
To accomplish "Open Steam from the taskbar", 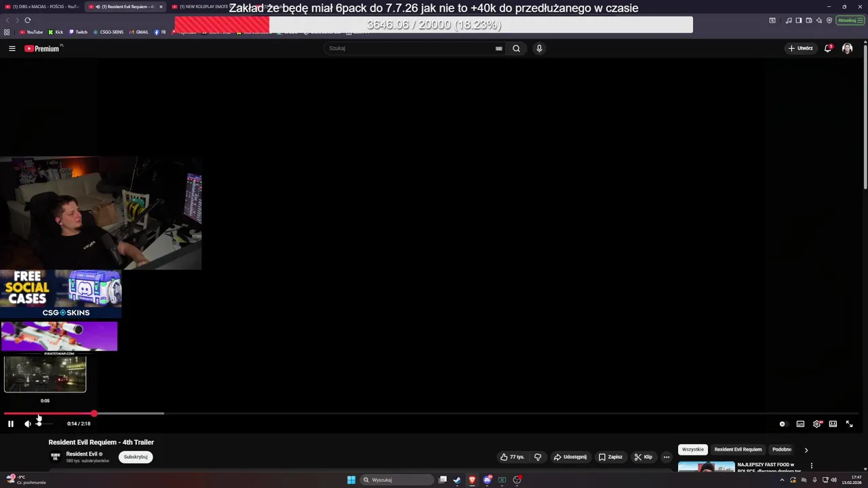I will (457, 480).
